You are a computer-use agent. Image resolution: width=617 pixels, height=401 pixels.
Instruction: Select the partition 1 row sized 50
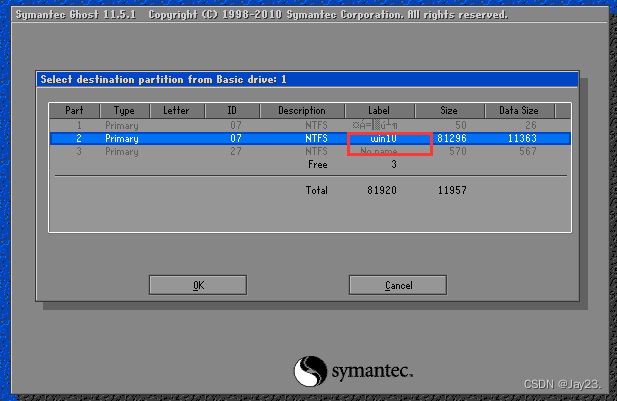tap(310, 126)
